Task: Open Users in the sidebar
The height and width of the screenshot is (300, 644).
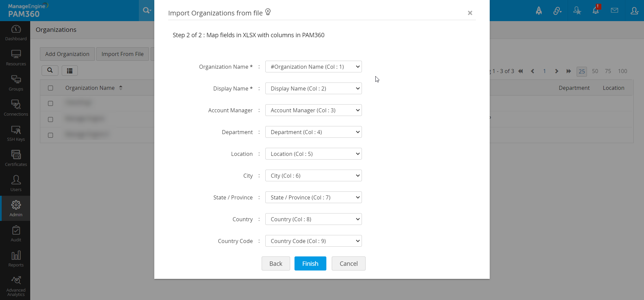Action: [16, 184]
